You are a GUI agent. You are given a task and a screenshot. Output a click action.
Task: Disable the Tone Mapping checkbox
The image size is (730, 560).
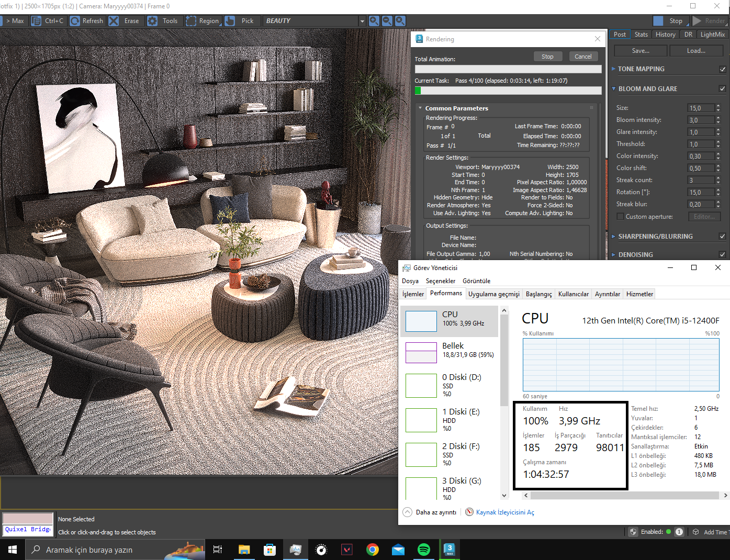[723, 69]
